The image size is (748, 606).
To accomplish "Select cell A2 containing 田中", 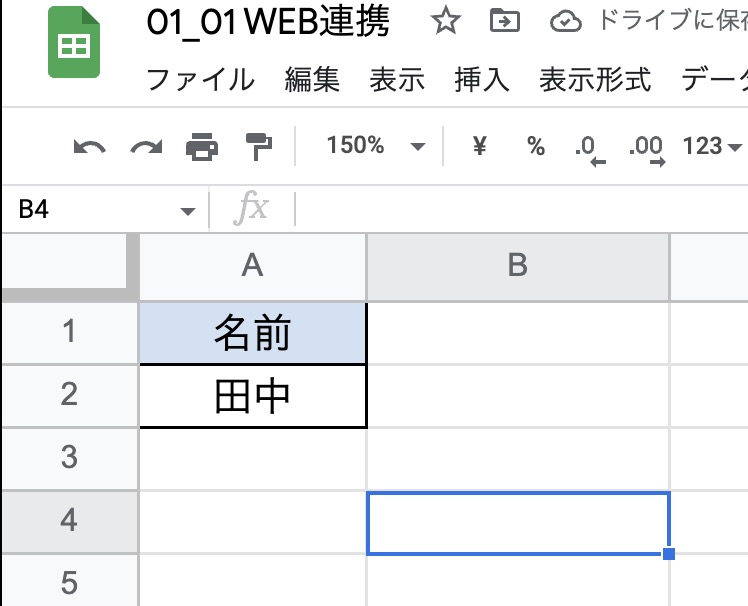I will coord(253,396).
